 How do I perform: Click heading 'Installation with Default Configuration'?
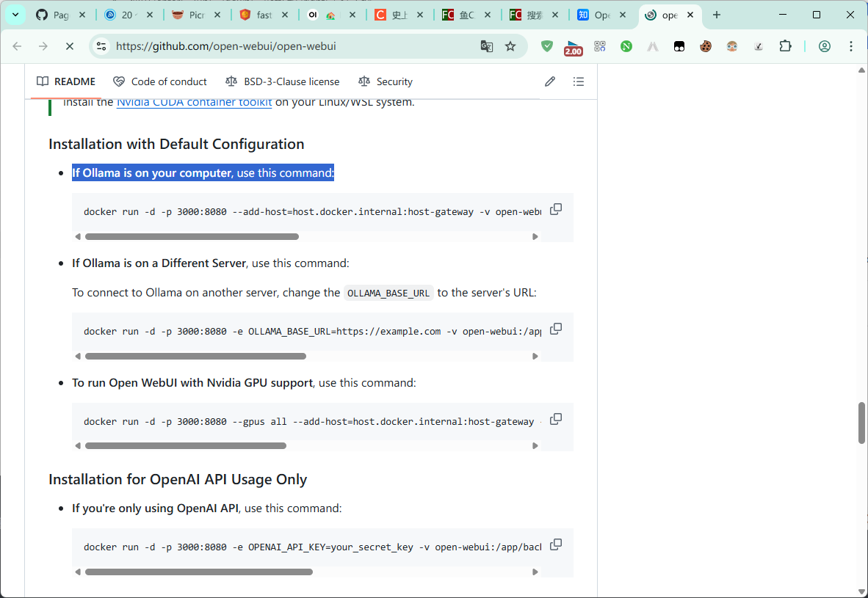click(176, 145)
